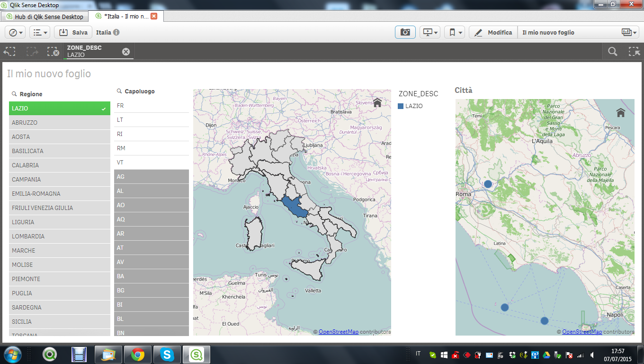Click the IT language indicator in tray
Screen dimensions: 644x364
click(x=418, y=354)
